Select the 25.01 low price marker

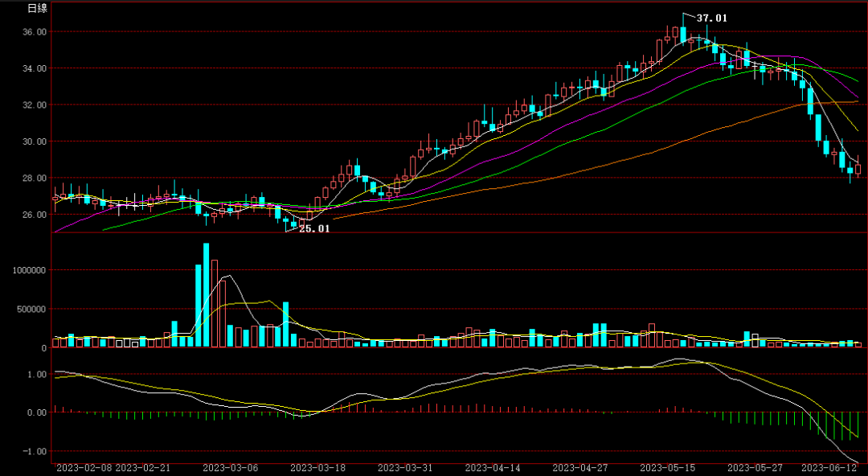[x=313, y=228]
